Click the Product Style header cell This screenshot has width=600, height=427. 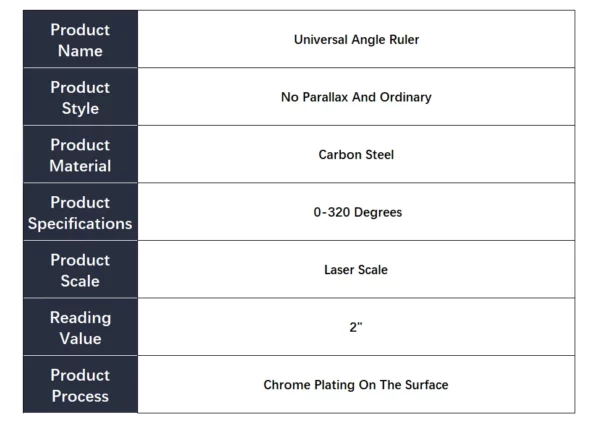[80, 97]
